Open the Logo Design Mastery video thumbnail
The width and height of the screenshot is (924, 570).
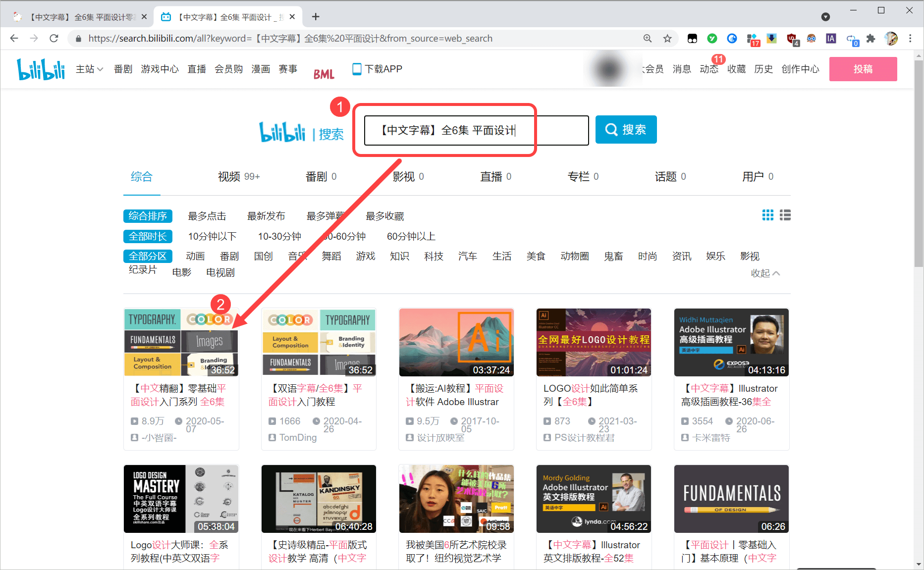181,499
